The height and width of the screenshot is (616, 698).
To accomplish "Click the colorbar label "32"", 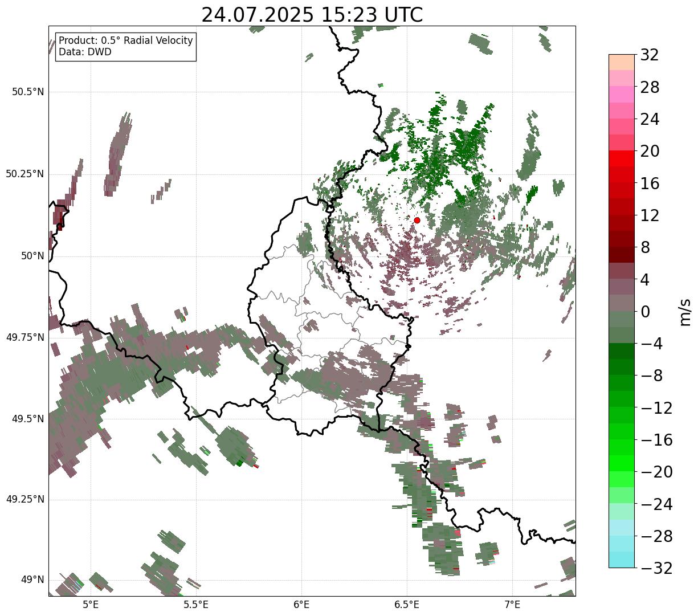I will [650, 55].
